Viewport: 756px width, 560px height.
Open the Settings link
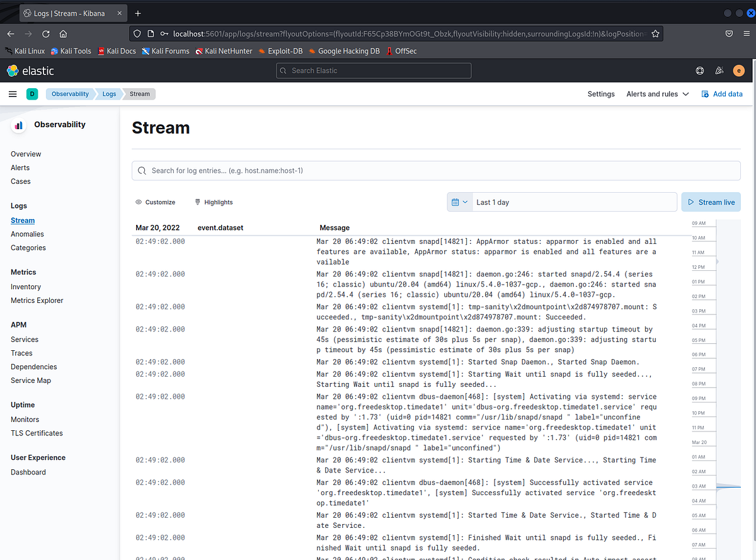pyautogui.click(x=601, y=93)
